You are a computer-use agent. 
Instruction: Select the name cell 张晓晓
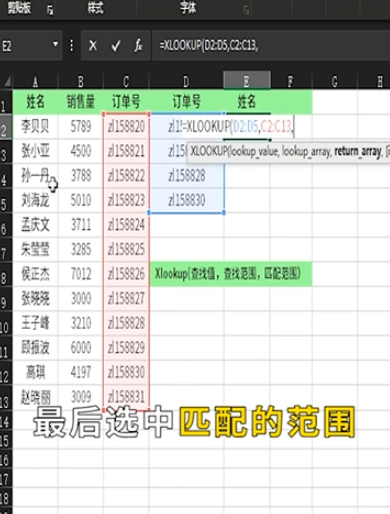(35, 299)
